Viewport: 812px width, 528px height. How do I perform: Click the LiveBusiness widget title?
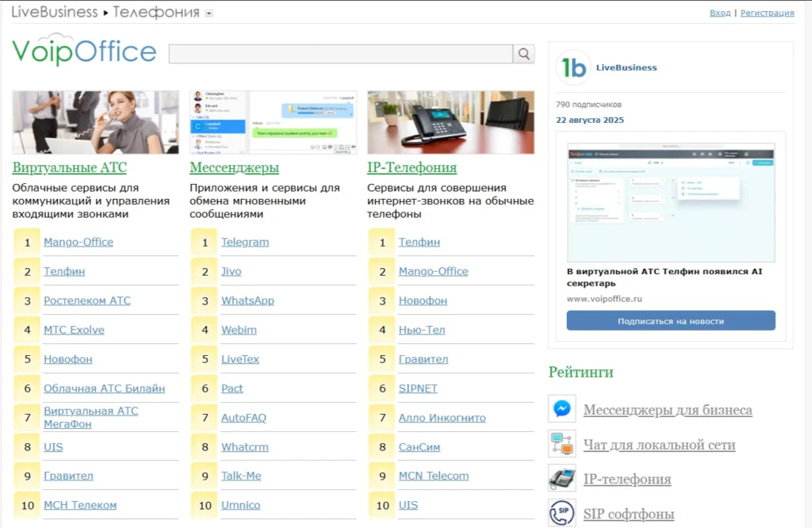click(626, 67)
